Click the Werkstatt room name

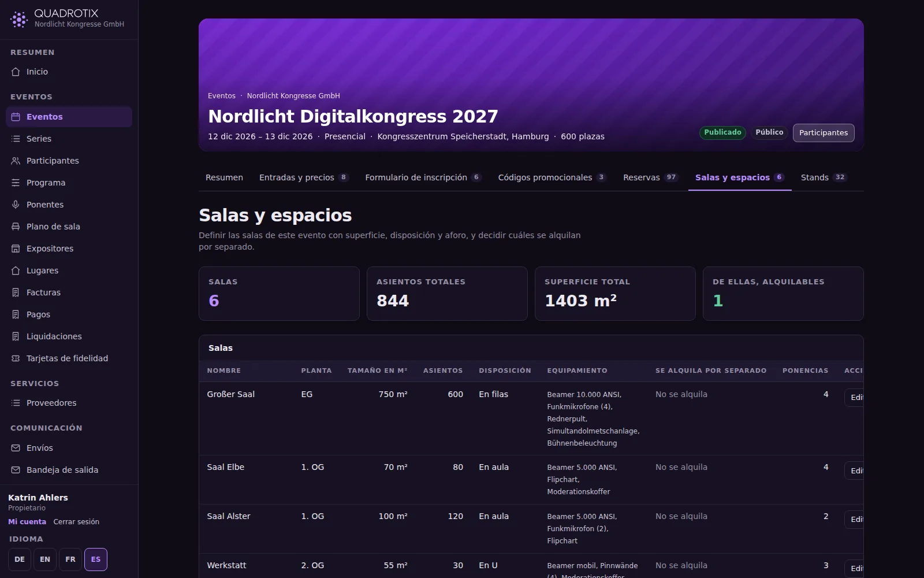tap(226, 565)
